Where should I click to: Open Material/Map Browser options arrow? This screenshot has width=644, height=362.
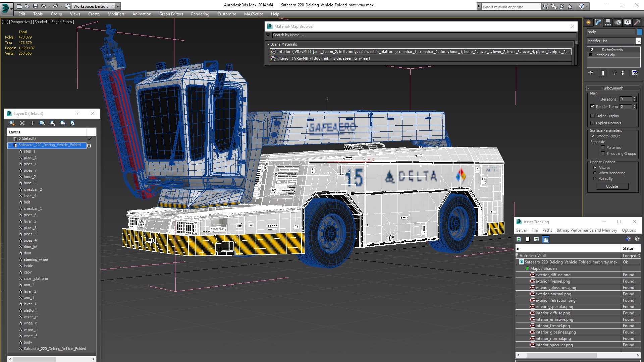point(268,35)
